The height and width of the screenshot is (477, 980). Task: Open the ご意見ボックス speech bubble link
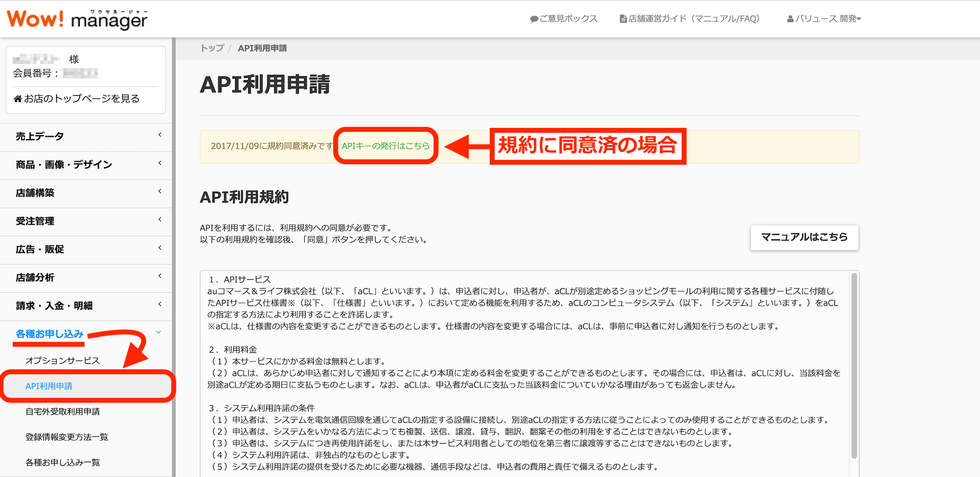(x=563, y=19)
